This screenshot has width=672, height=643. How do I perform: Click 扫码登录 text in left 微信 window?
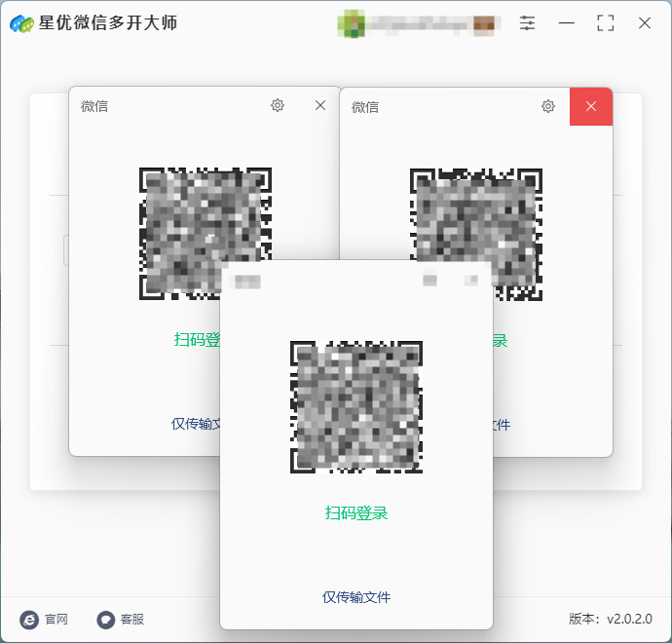point(197,339)
